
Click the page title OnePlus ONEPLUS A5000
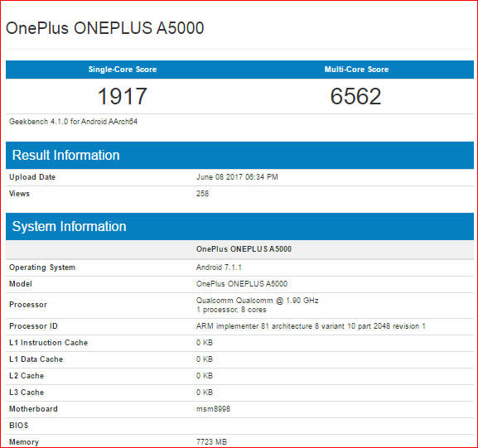pos(104,28)
